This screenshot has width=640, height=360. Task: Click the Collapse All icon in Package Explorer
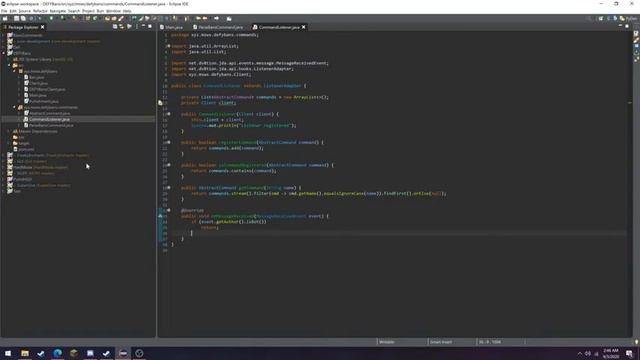coord(115,27)
